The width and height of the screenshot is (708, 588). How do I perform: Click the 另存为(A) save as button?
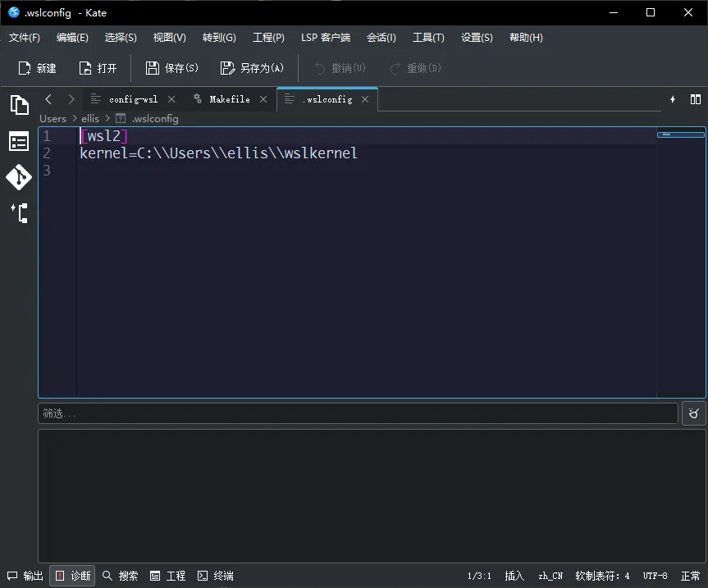[x=252, y=68]
